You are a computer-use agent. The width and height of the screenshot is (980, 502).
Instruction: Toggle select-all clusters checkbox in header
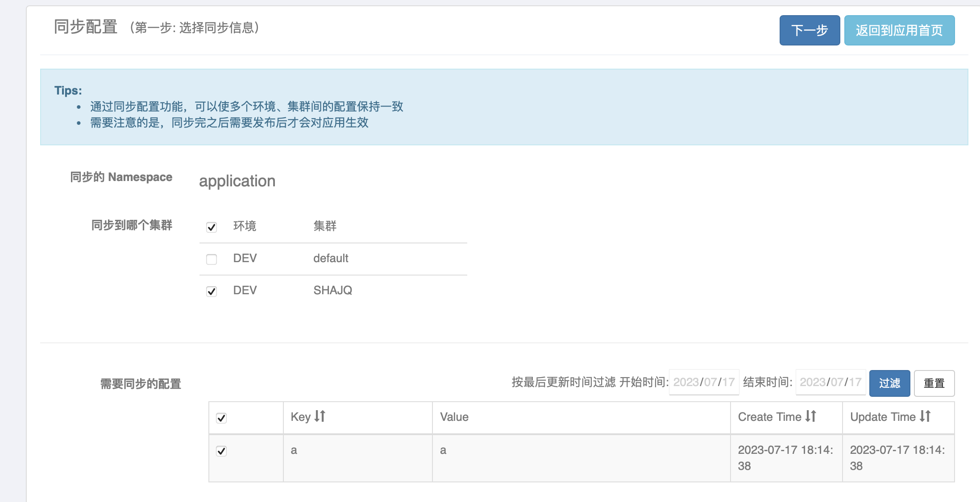pos(212,227)
